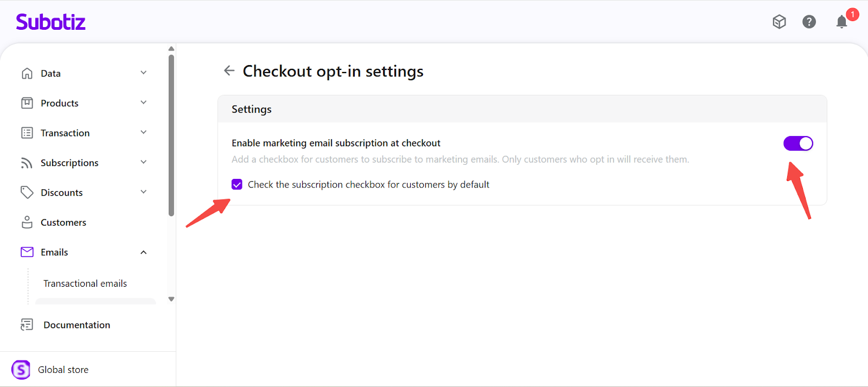Expand the Subscriptions chevron
The width and height of the screenshot is (868, 387).
[144, 163]
